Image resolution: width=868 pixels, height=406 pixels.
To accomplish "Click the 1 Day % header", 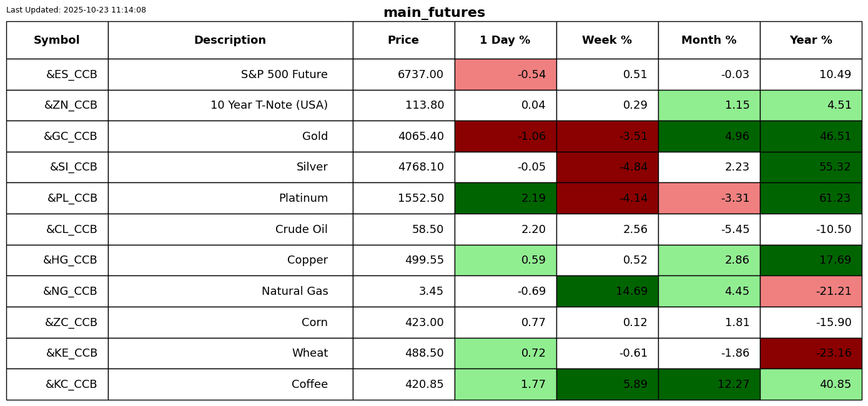I will point(505,41).
